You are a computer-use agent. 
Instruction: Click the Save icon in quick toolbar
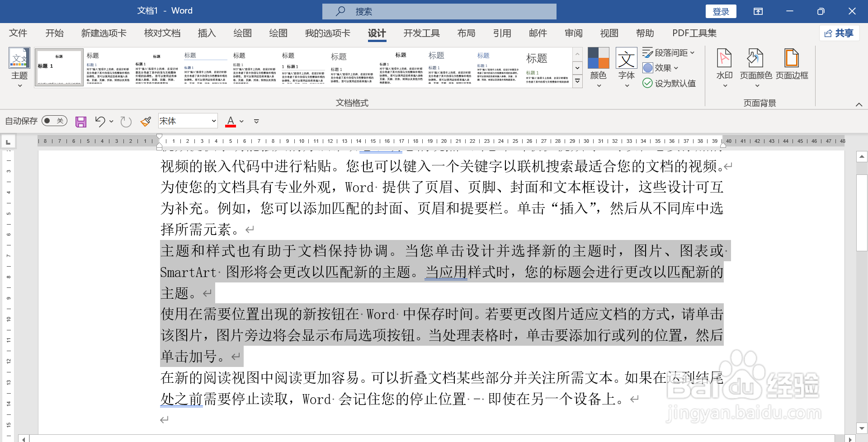[x=81, y=121]
